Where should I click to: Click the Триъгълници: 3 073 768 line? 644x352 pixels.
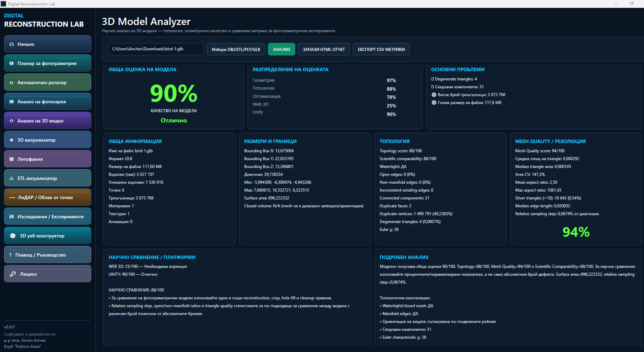point(131,198)
